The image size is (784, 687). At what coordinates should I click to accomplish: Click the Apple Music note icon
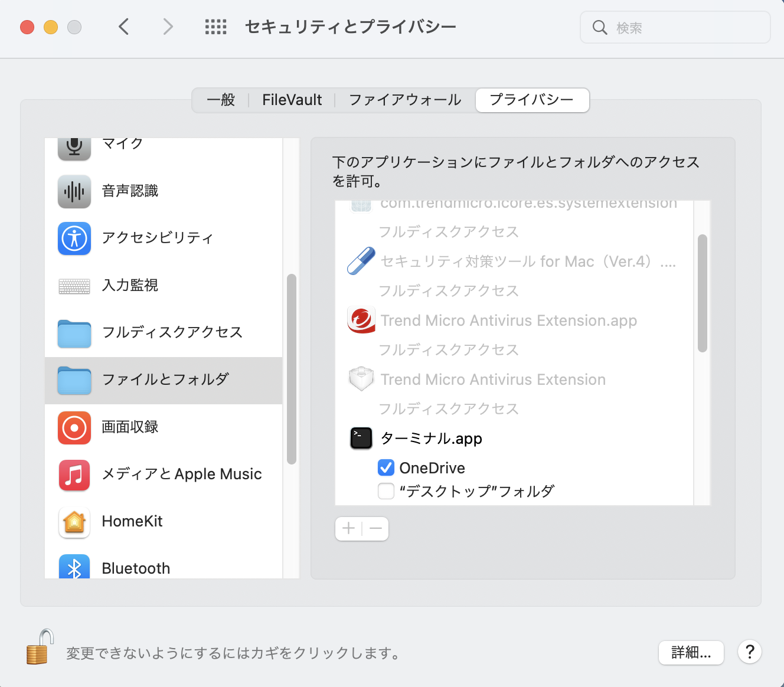coord(74,475)
